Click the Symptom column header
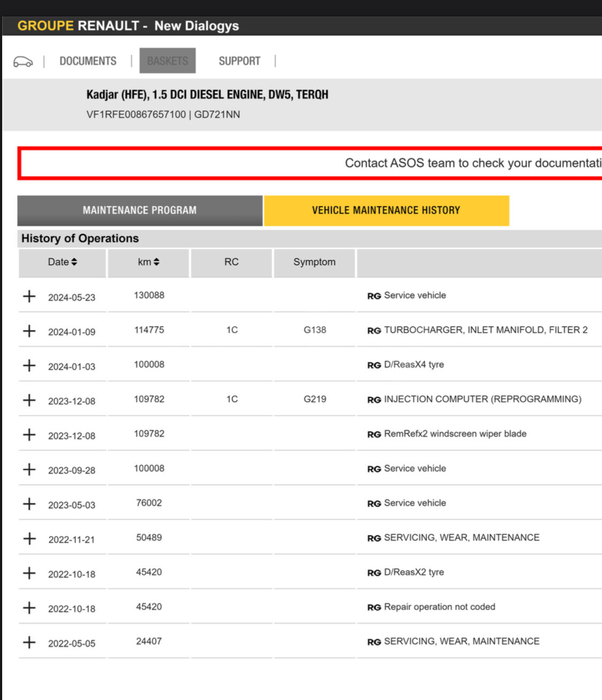 coord(315,262)
